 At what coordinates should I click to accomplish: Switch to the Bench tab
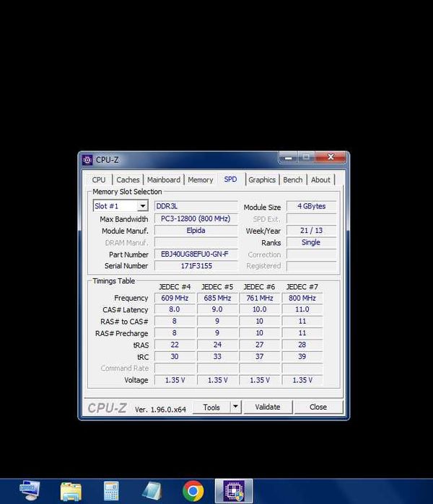[293, 180]
